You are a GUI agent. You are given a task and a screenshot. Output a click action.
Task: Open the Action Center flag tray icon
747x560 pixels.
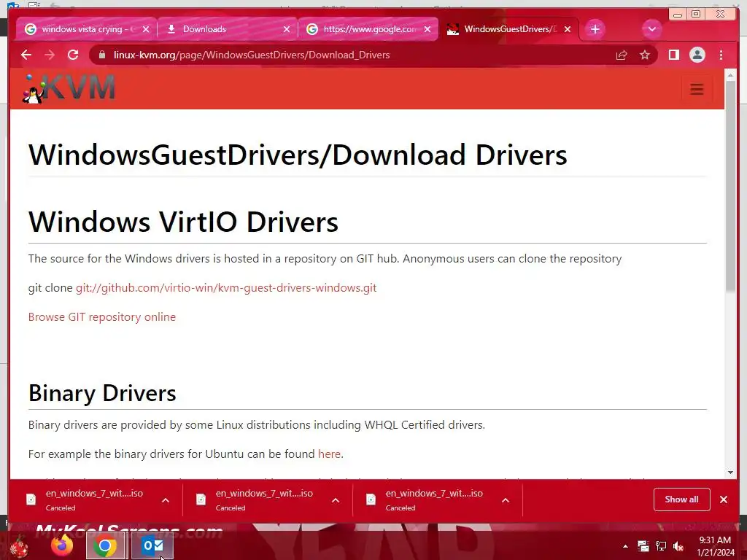click(x=643, y=546)
